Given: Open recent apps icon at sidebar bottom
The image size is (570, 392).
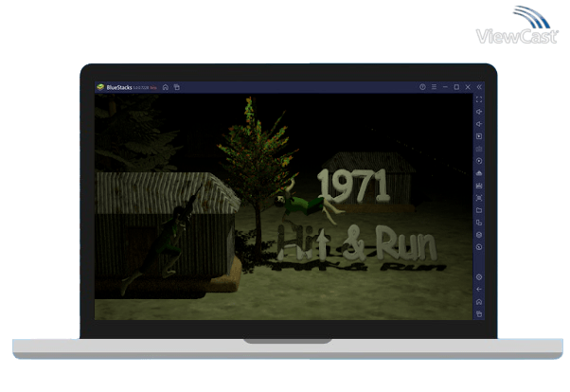Looking at the screenshot, I should tap(479, 313).
